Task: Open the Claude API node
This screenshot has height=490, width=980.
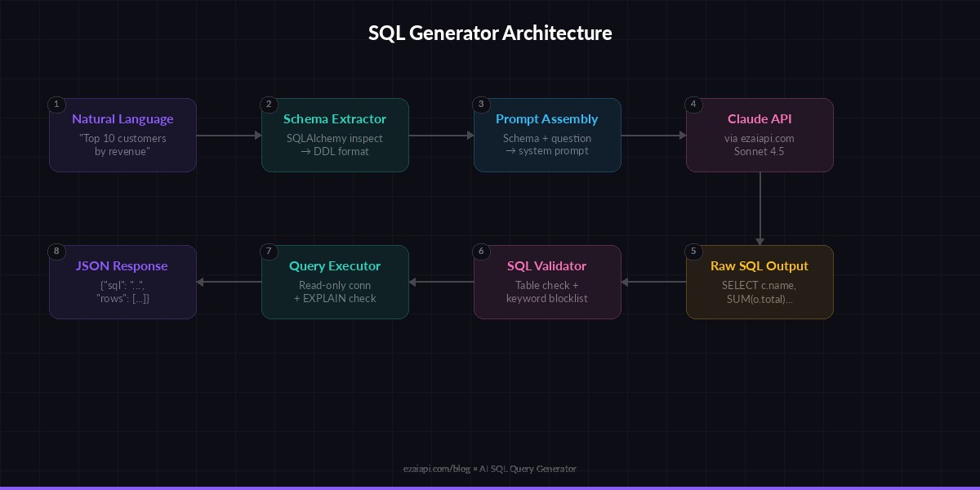Action: [759, 135]
